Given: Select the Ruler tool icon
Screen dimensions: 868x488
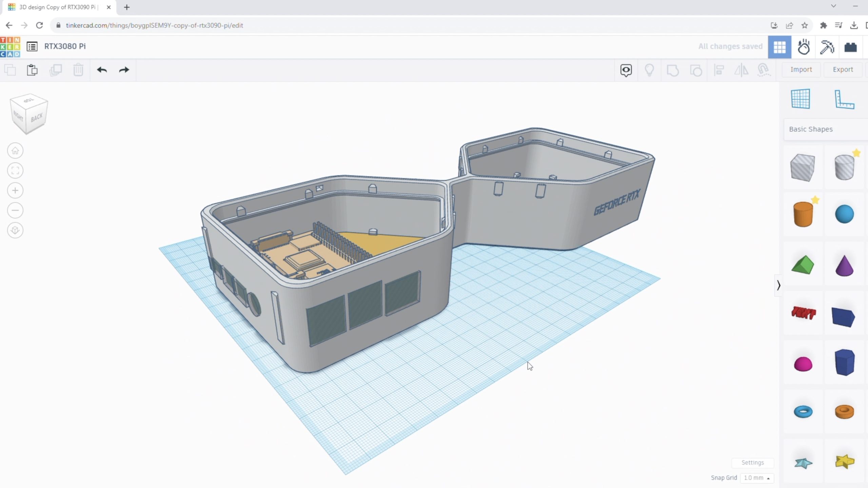Looking at the screenshot, I should (x=844, y=99).
